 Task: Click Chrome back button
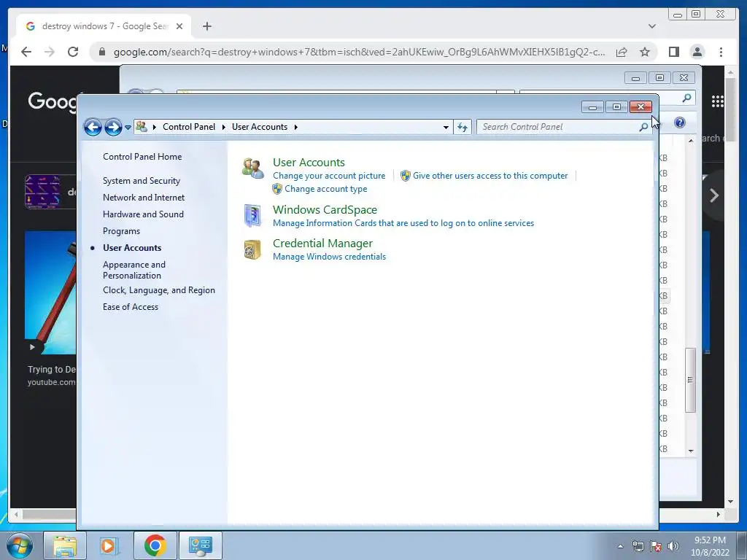coord(26,52)
